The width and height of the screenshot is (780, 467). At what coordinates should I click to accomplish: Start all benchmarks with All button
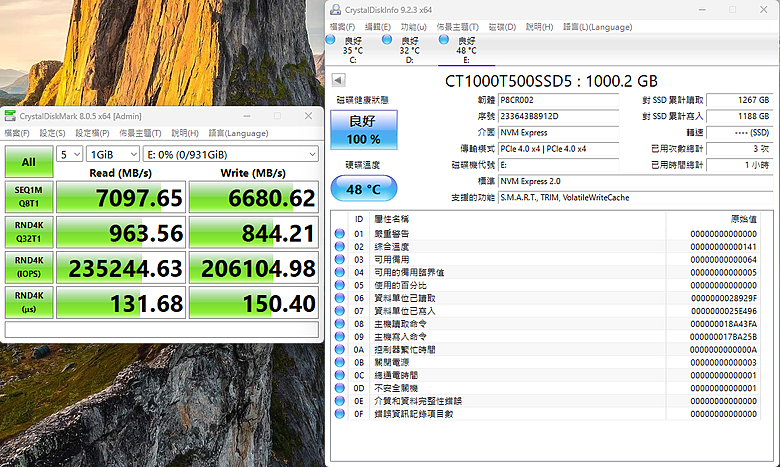29,162
